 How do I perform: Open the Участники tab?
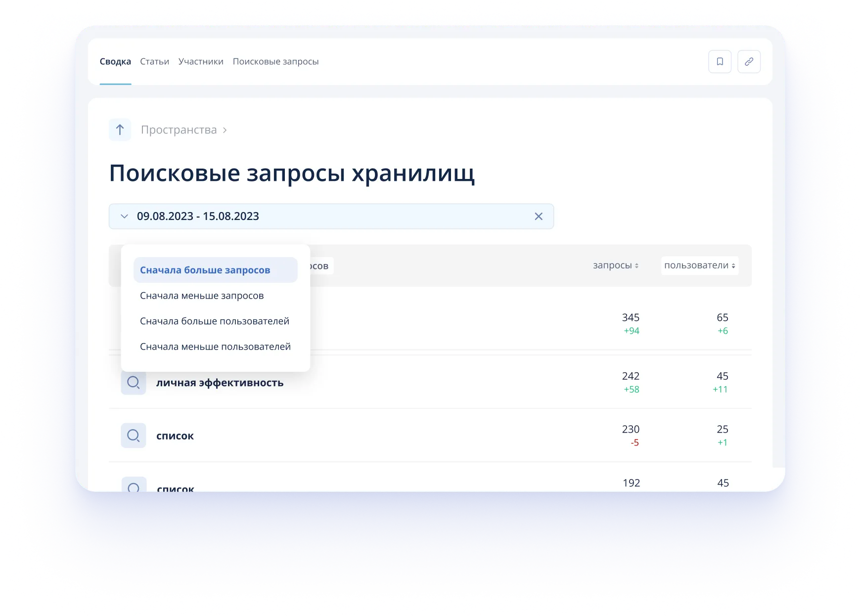(x=201, y=62)
